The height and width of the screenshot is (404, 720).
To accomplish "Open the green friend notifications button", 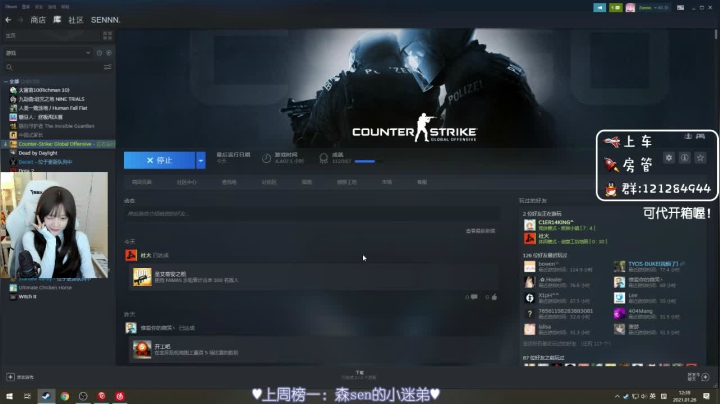I will [x=615, y=7].
